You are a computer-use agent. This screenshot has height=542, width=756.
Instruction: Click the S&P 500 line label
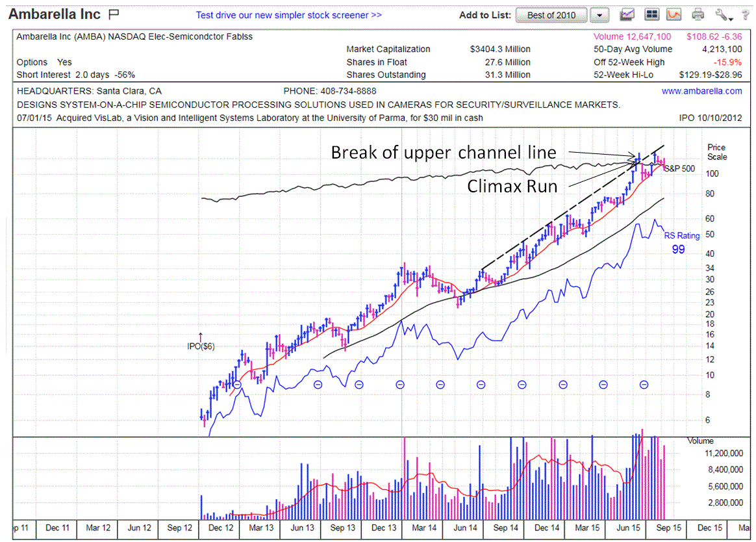pyautogui.click(x=680, y=168)
